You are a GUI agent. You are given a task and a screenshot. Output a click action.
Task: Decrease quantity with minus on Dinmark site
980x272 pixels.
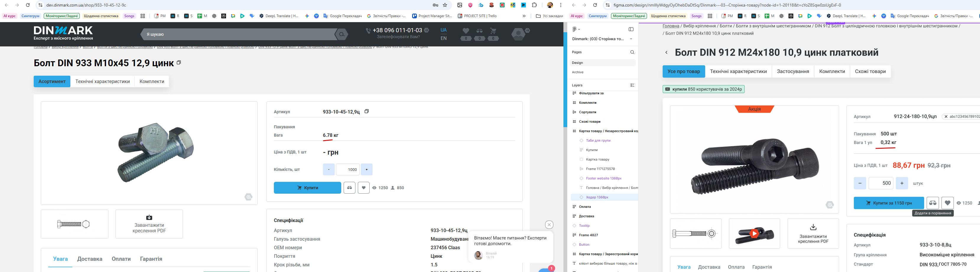tap(329, 169)
